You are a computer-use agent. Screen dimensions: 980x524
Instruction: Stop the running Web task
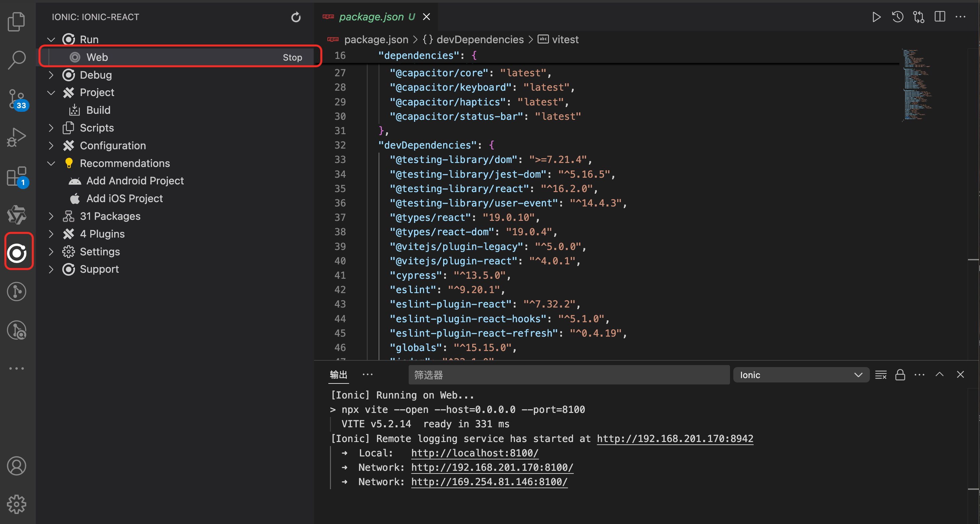pyautogui.click(x=292, y=58)
